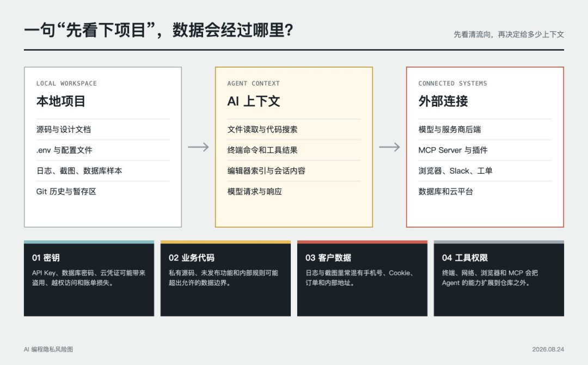Click the date 2026.08.24
This screenshot has height=365, width=588.
tap(548, 349)
